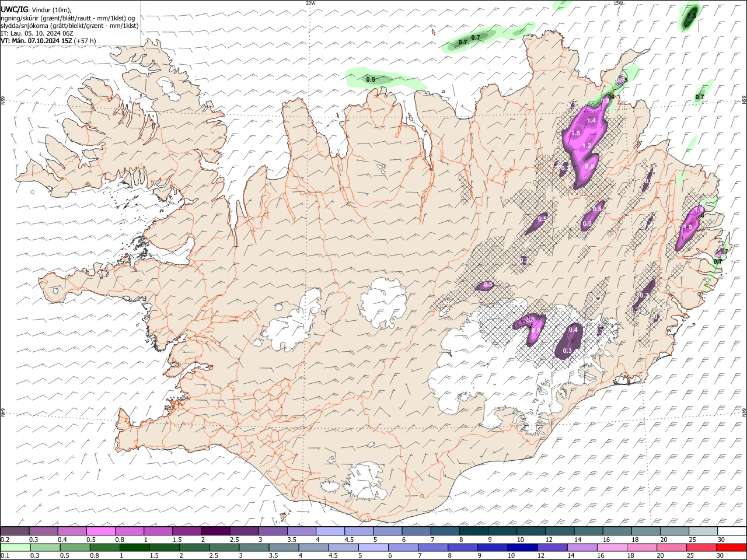Select the white upper swatch labeled 30
Image resolution: width=747 pixels, height=560 pixels.
pos(731,531)
